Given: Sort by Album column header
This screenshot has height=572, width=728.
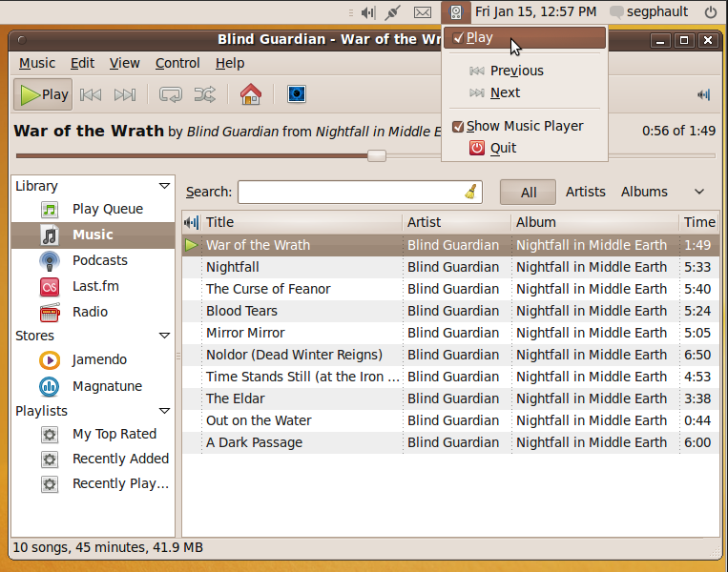Looking at the screenshot, I should 594,222.
